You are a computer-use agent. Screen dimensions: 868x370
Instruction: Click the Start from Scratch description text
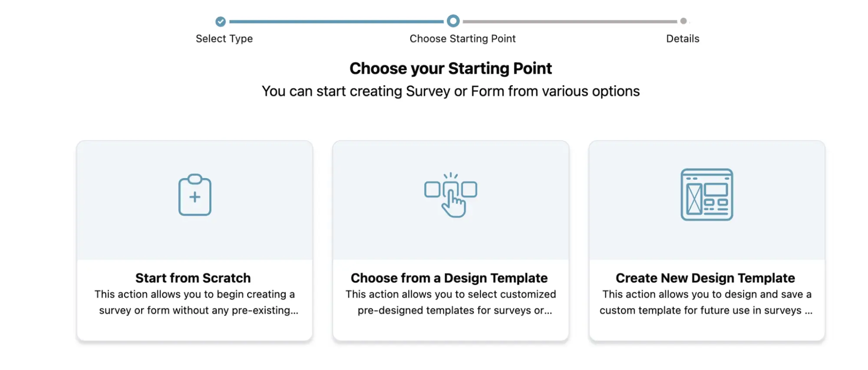coord(195,302)
